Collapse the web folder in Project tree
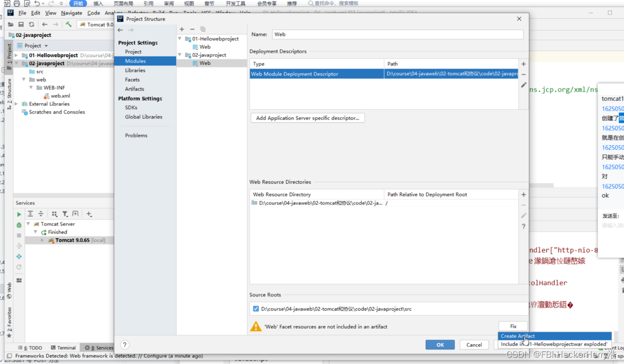 pyautogui.click(x=24, y=80)
